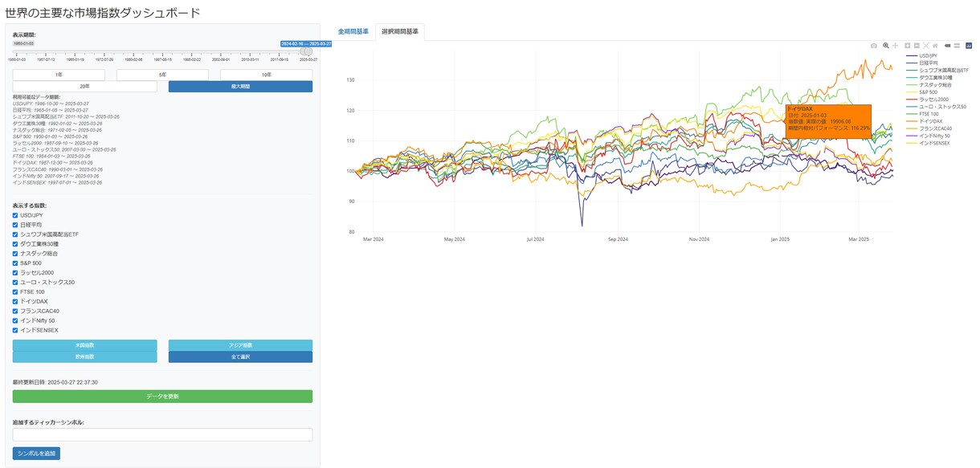Download the chart as PNG via camera icon

pos(874,46)
